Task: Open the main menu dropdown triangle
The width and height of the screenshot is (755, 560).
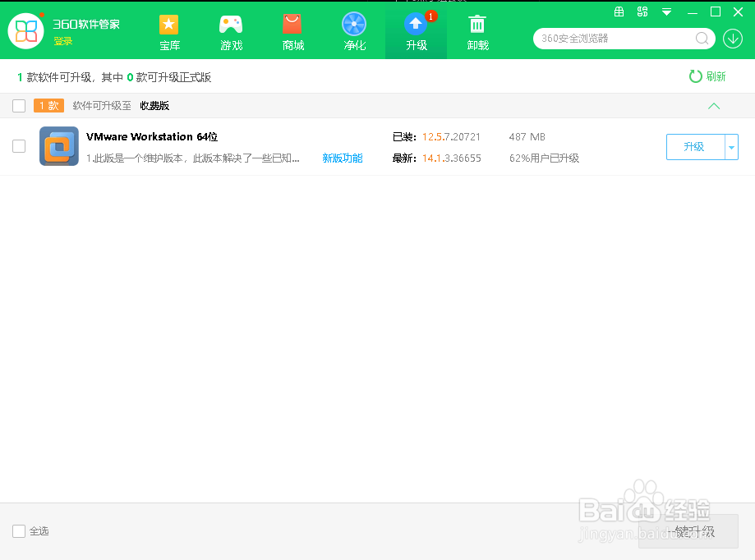Action: (666, 12)
